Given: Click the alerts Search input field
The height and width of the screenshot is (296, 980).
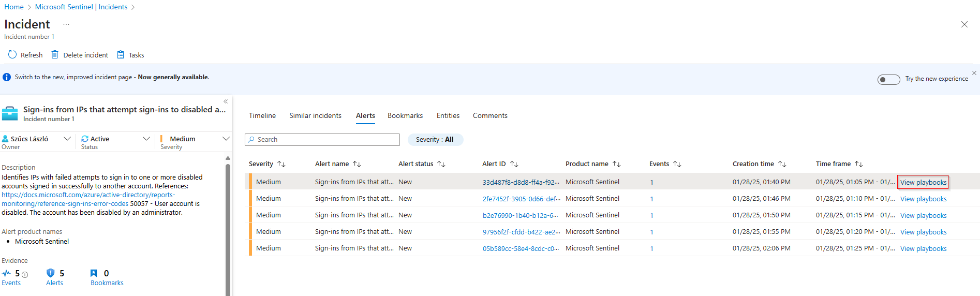Looking at the screenshot, I should coord(326,140).
